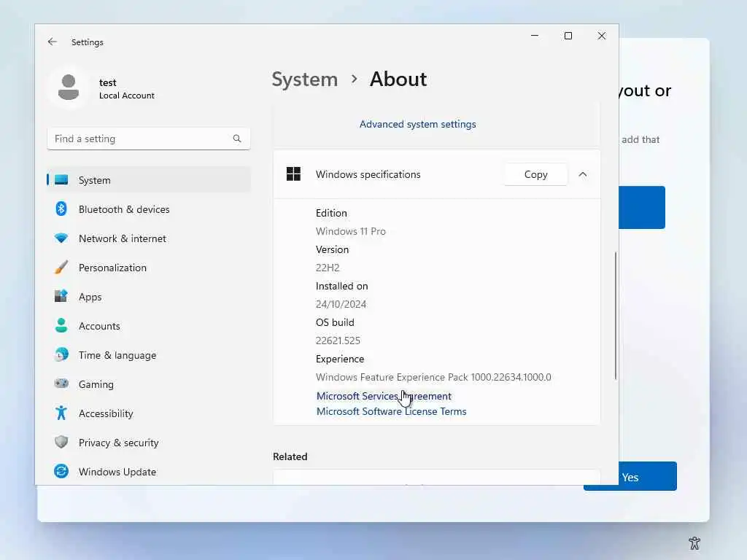Maximize the Settings window

point(568,36)
